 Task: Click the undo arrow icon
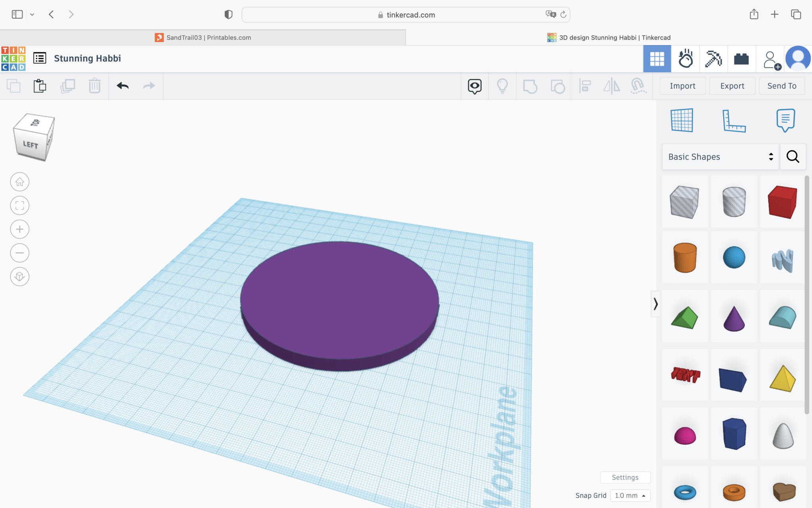point(123,86)
